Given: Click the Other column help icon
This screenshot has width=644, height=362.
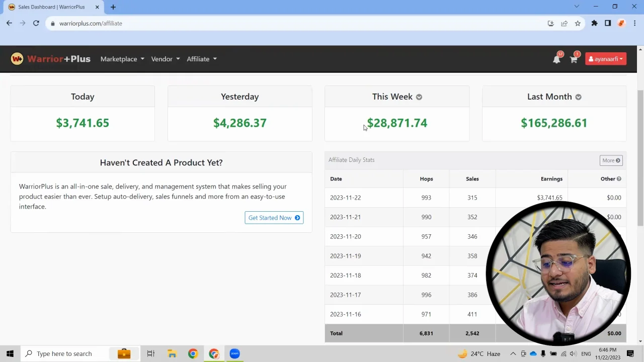Looking at the screenshot, I should coord(619,179).
